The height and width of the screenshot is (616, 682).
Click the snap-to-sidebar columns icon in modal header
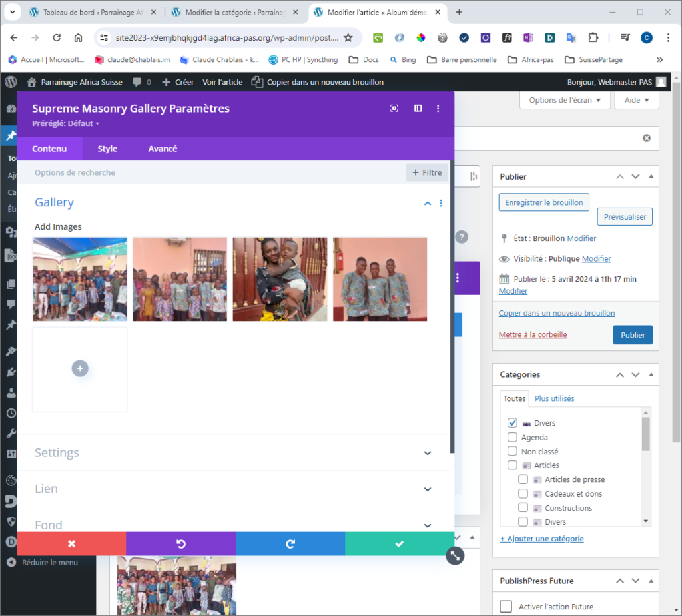tap(418, 109)
